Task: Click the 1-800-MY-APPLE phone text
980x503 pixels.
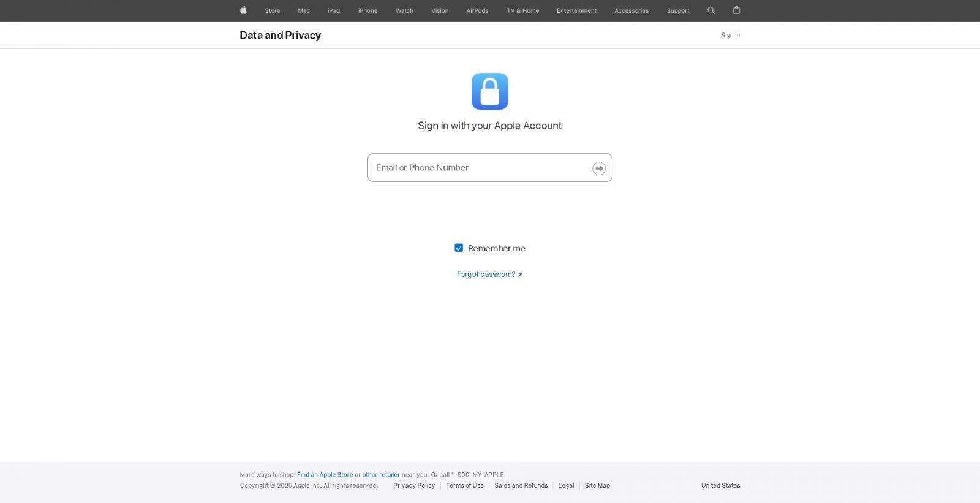Action: [478, 475]
